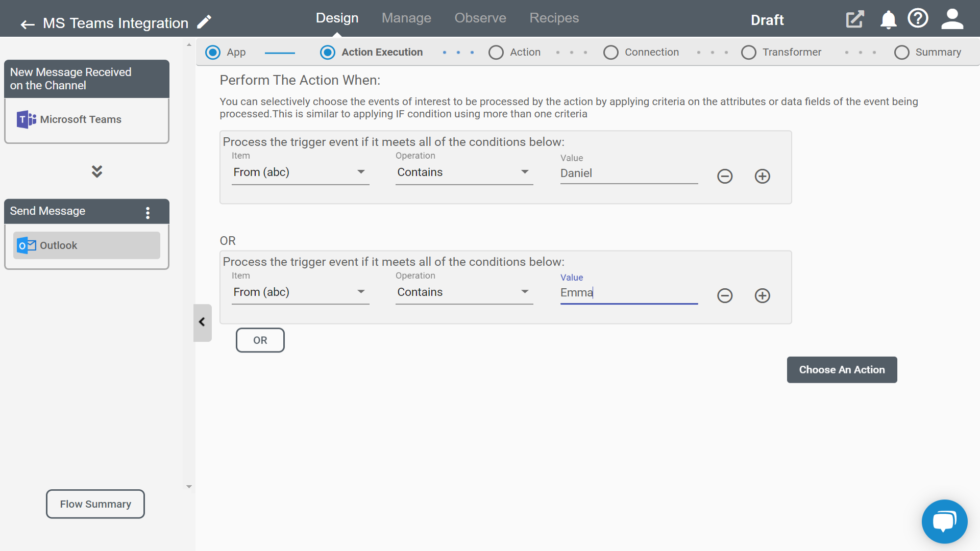The width and height of the screenshot is (980, 551).
Task: Select the Transformer step radio button
Action: 749,53
